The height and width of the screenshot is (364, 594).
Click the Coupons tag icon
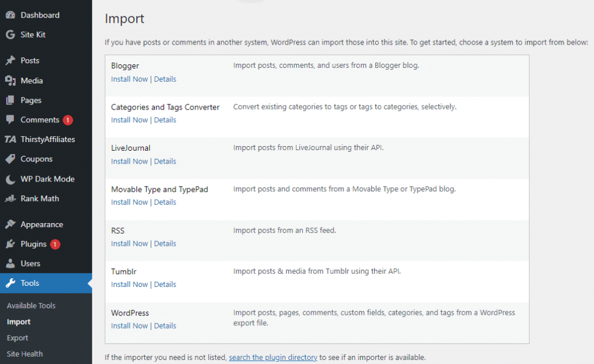click(x=10, y=159)
